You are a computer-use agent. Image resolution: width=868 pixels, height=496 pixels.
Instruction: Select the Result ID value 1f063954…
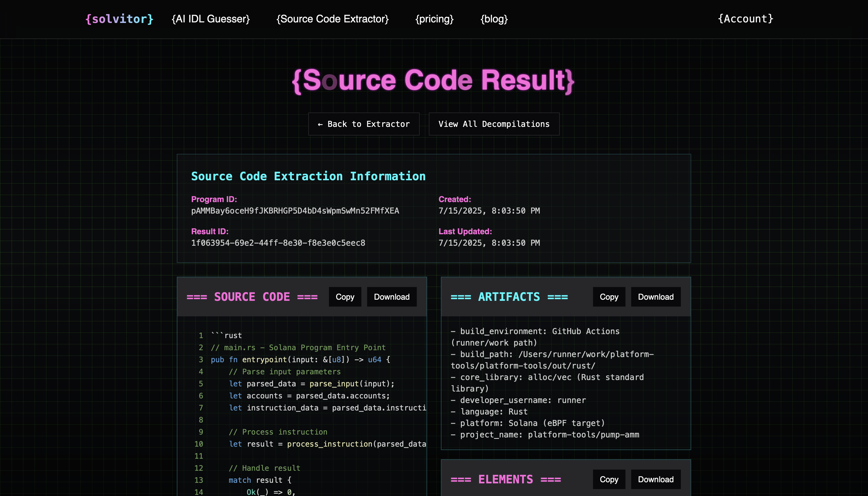[x=278, y=243]
